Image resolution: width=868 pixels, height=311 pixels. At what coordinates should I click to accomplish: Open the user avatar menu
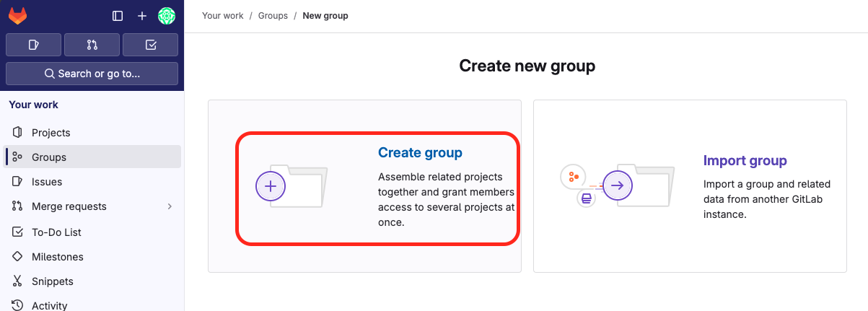[167, 16]
